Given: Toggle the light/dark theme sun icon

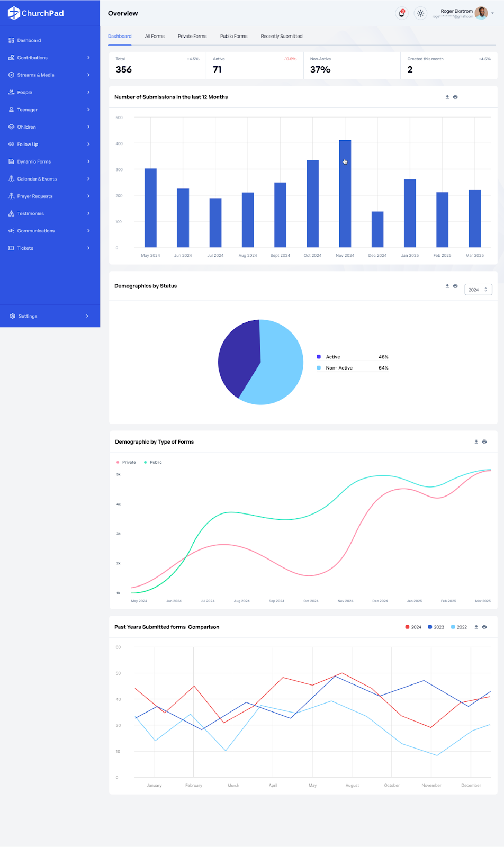Looking at the screenshot, I should point(420,13).
